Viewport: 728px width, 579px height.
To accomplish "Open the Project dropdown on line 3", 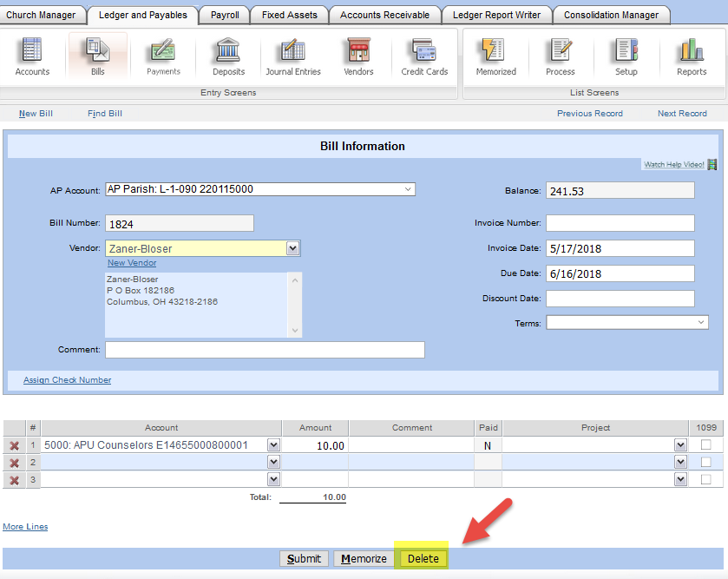I will coord(680,479).
